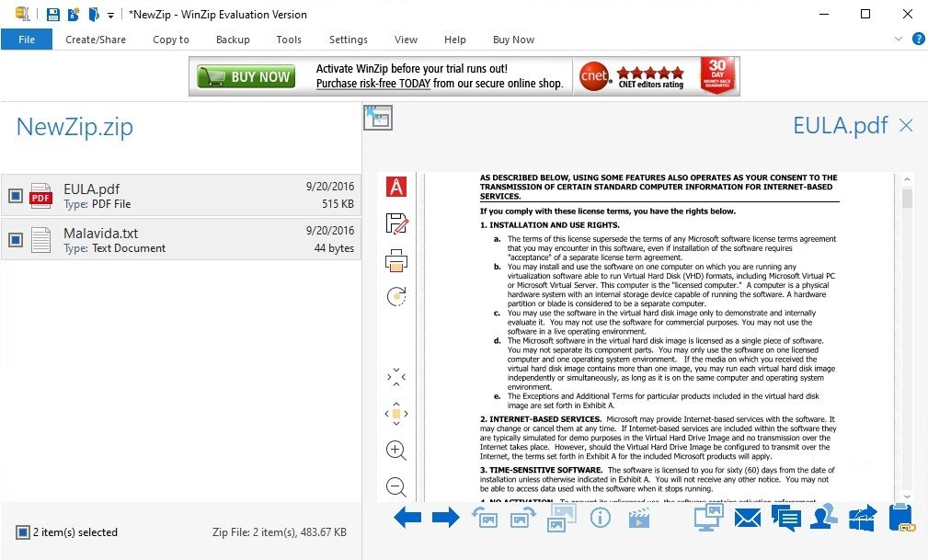Click the Buy Now tab
928x560 pixels.
tap(513, 40)
